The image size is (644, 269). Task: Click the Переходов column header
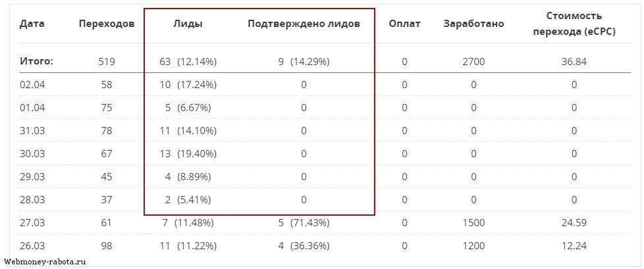pyautogui.click(x=107, y=24)
